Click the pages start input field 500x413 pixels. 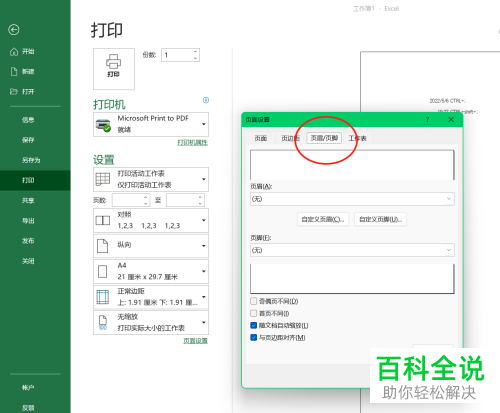[x=128, y=200]
